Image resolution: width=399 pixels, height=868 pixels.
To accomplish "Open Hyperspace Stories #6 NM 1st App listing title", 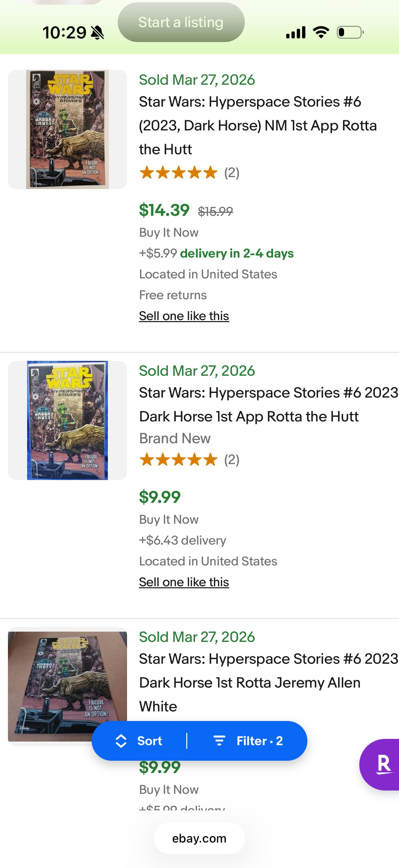I will click(x=258, y=125).
